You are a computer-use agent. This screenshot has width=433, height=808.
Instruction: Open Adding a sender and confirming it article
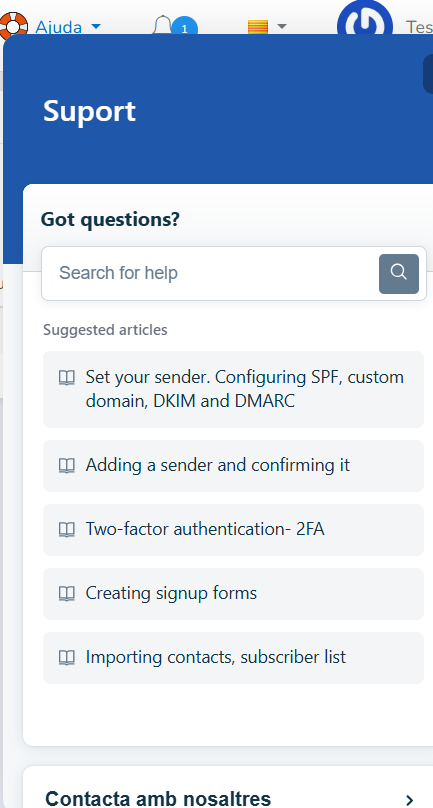[233, 466]
